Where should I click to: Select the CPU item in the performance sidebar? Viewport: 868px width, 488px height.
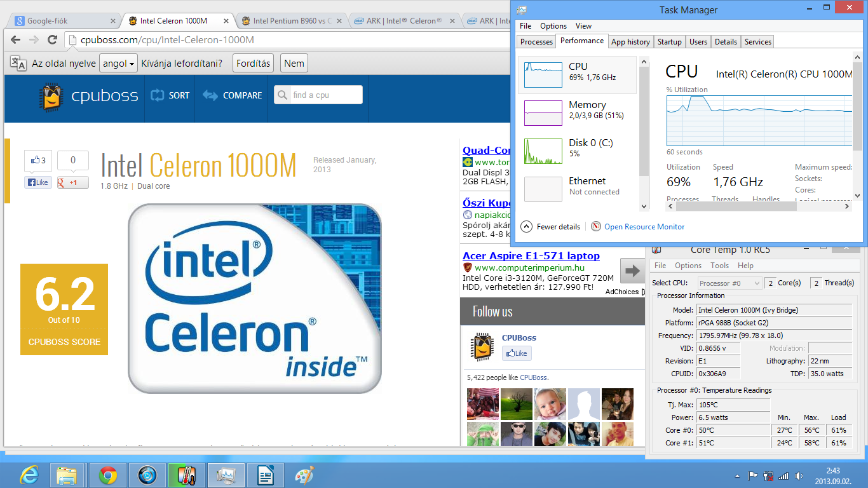[578, 75]
